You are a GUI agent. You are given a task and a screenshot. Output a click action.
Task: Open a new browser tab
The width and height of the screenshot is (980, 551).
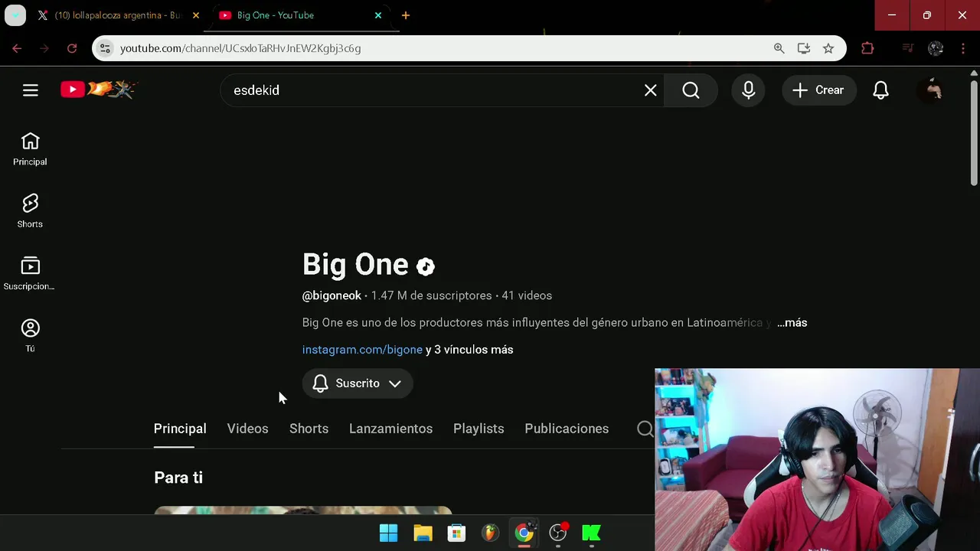(x=406, y=15)
